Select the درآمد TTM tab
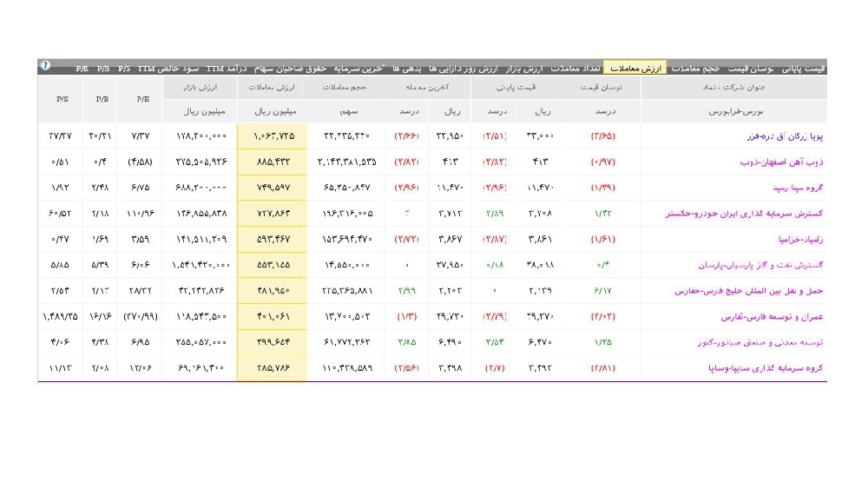The image size is (868, 489). [x=227, y=68]
